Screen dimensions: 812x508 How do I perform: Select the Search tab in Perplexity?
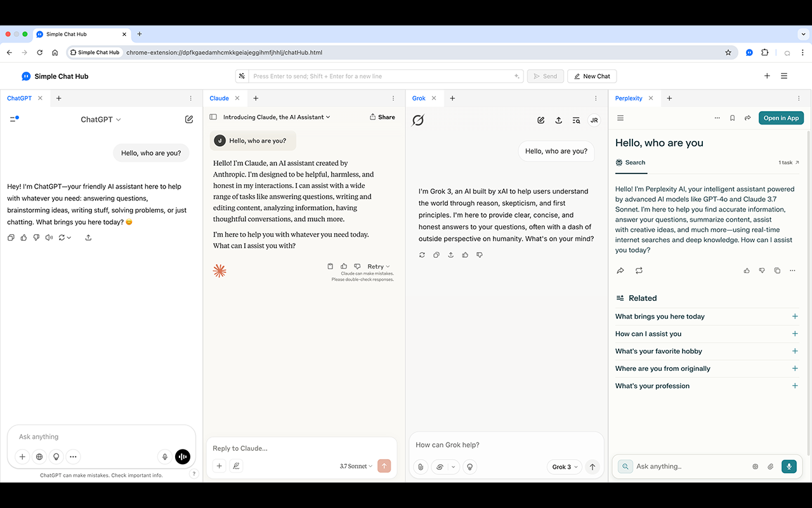click(631, 163)
